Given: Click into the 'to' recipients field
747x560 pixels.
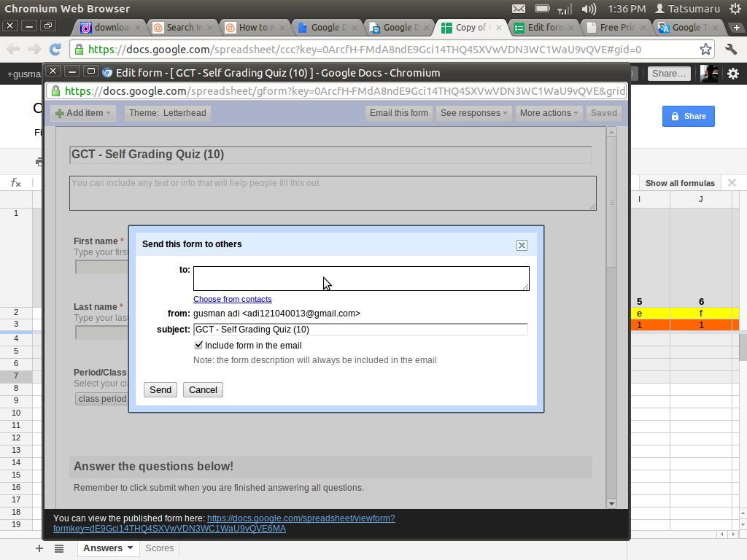Looking at the screenshot, I should tap(361, 279).
